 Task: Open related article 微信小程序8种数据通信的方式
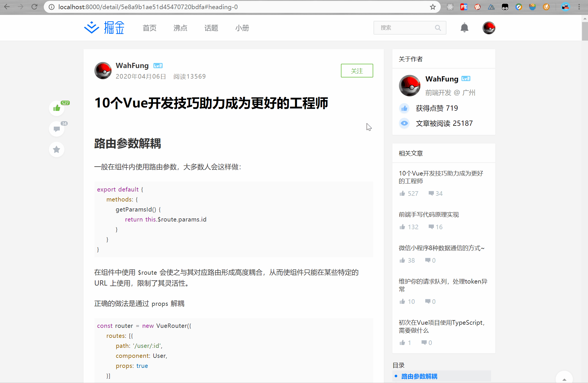[x=442, y=248]
